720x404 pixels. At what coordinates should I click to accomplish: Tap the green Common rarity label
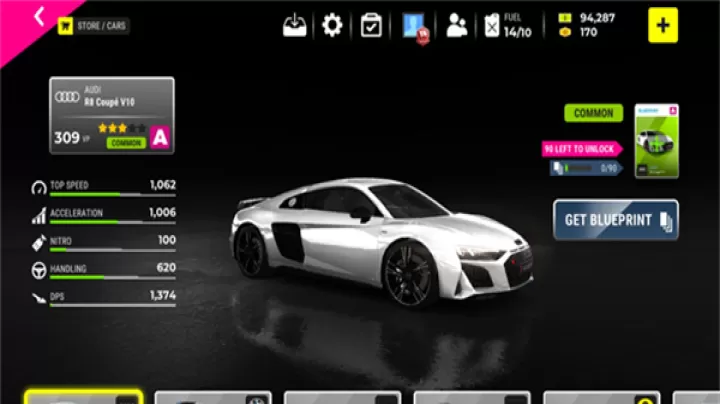pyautogui.click(x=593, y=113)
